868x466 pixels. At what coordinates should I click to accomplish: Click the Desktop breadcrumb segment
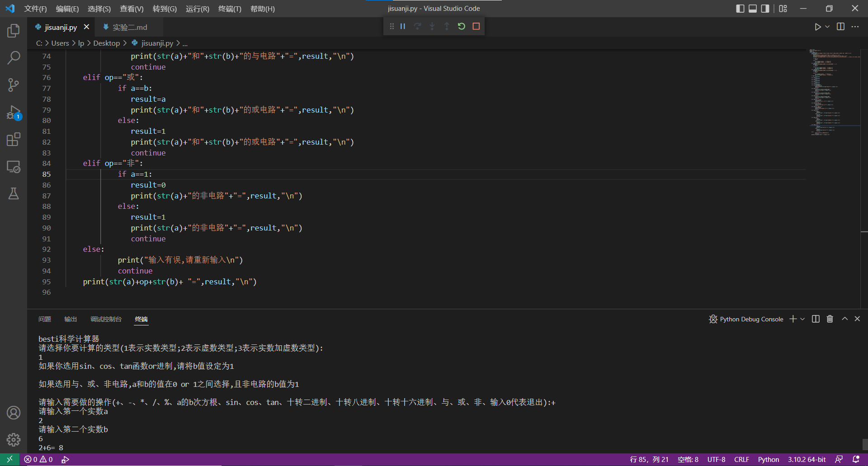(x=107, y=43)
